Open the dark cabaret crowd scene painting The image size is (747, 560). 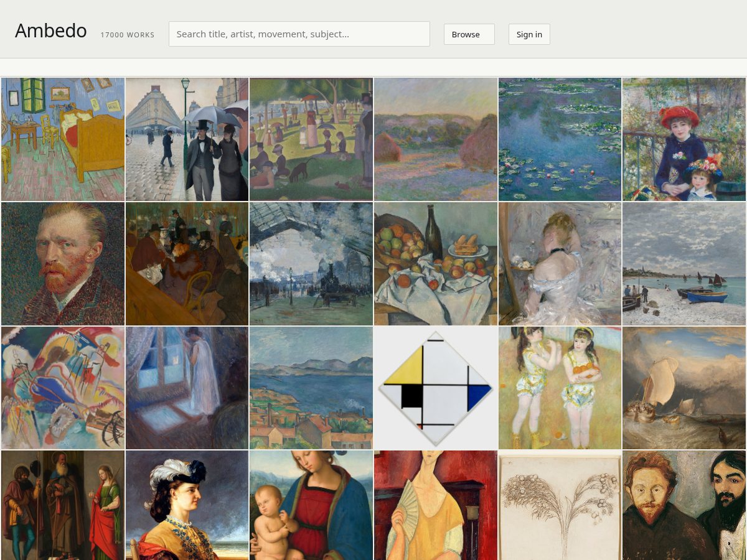point(187,264)
